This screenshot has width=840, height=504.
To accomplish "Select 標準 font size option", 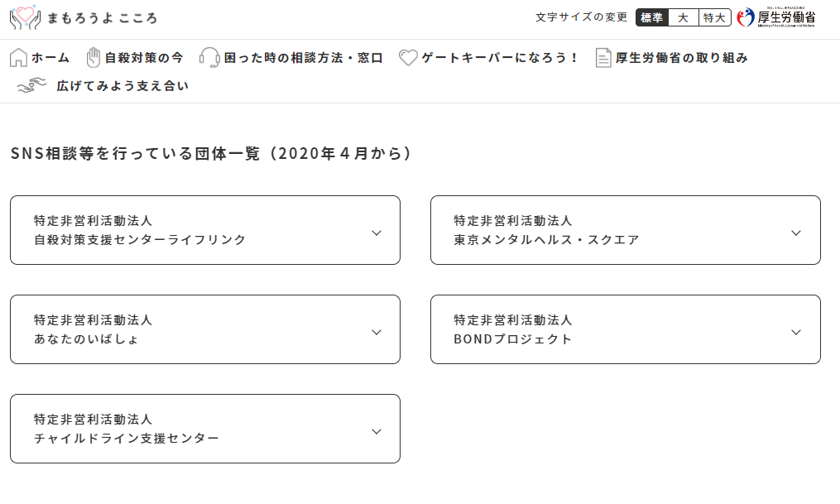I will pos(652,17).
